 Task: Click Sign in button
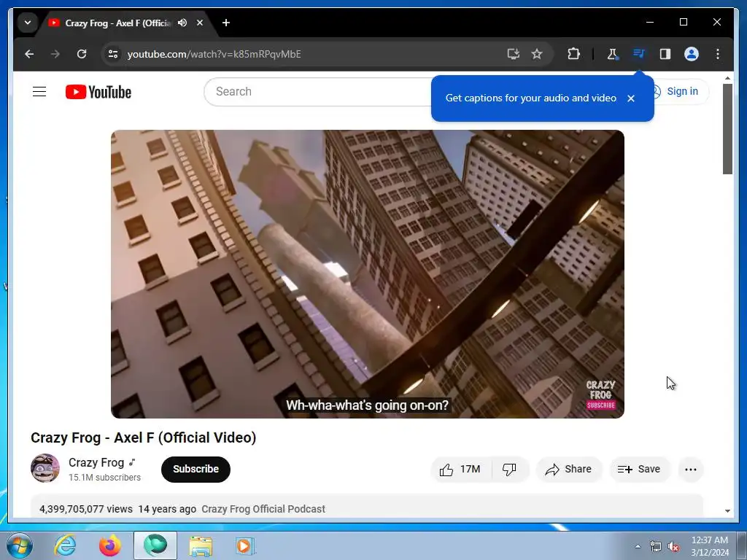681,91
